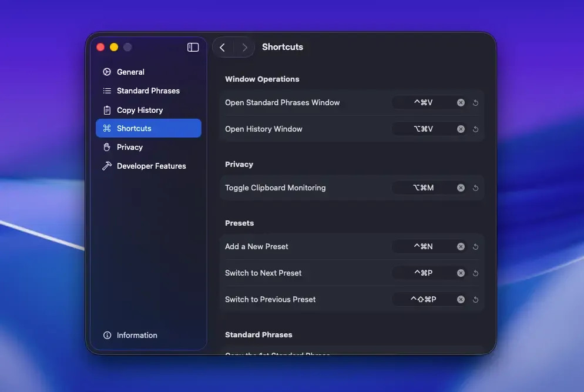Click the Toggle Clipboard Monitoring label

(x=275, y=188)
